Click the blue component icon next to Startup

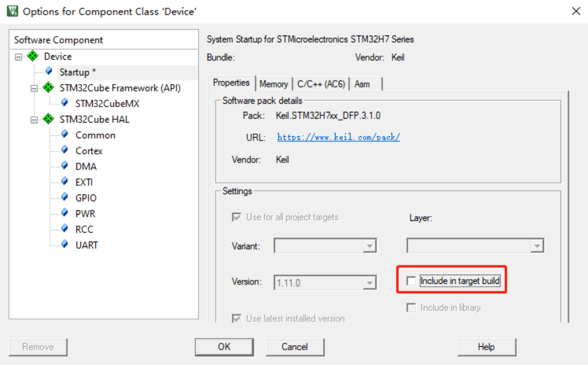pyautogui.click(x=48, y=72)
